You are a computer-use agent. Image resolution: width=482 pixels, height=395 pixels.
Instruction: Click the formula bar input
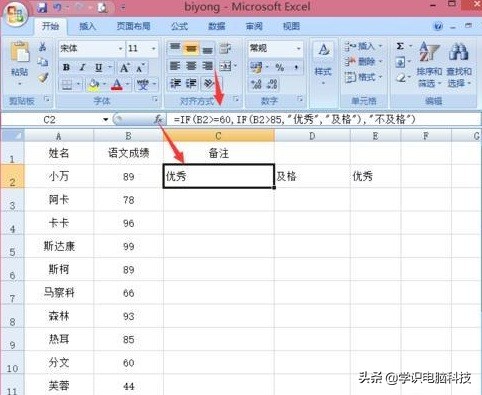pyautogui.click(x=325, y=120)
